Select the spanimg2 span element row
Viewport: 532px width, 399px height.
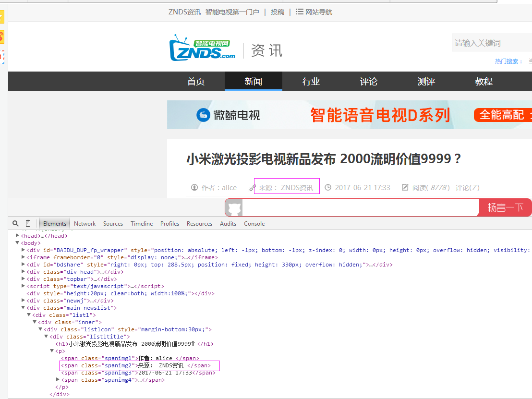(136, 365)
